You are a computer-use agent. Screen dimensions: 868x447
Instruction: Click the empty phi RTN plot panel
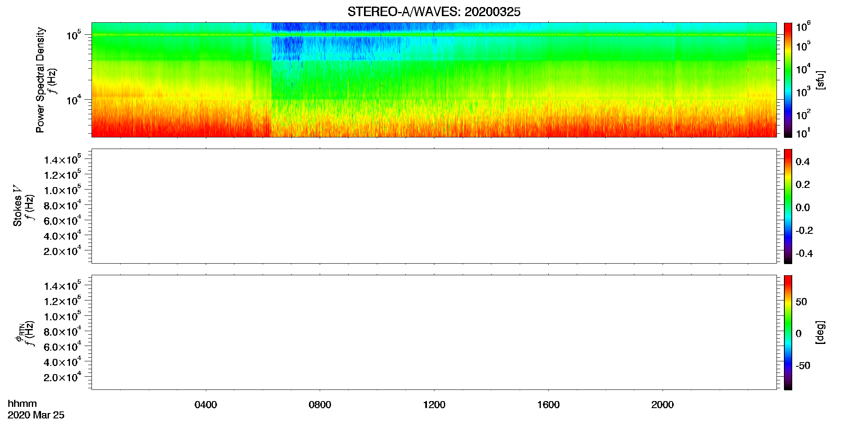pos(434,332)
